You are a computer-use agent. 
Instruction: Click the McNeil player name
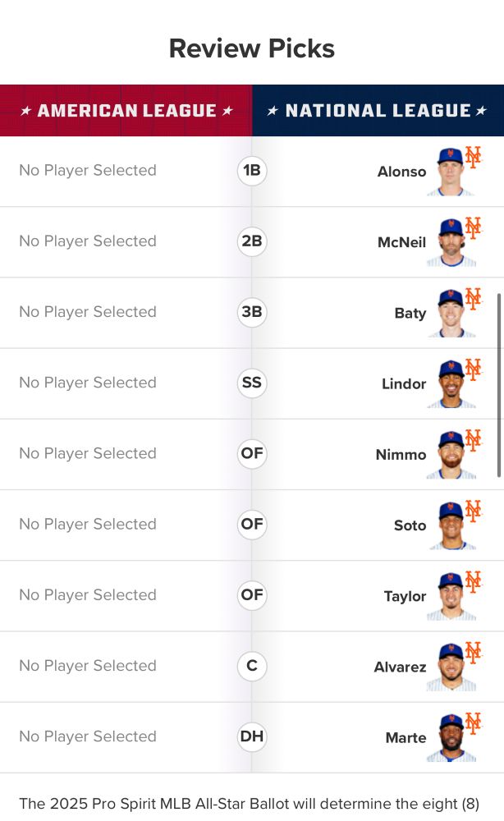click(x=401, y=241)
